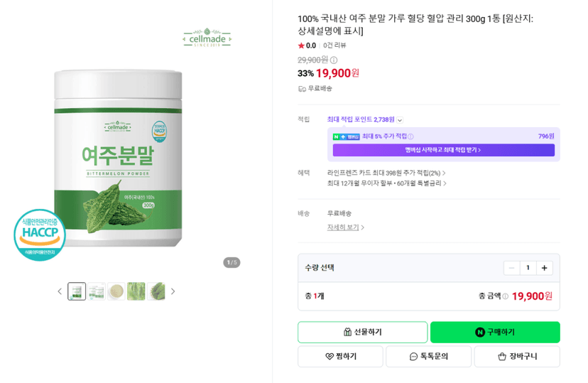The height and width of the screenshot is (383, 588).
Task: Show next product image with right arrow
Action: pyautogui.click(x=173, y=291)
